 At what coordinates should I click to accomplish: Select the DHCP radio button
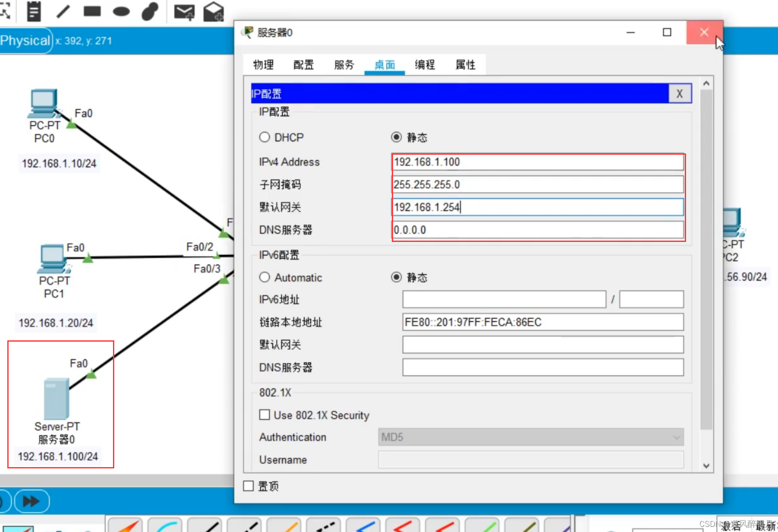pos(265,137)
